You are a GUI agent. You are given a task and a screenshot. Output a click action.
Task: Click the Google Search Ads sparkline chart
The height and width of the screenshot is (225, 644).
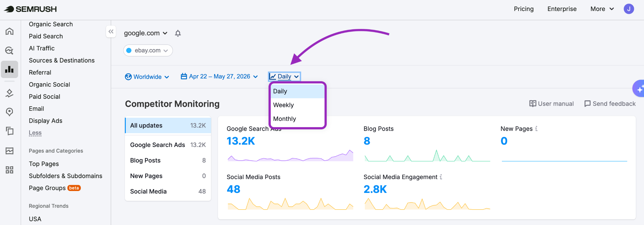(290, 155)
